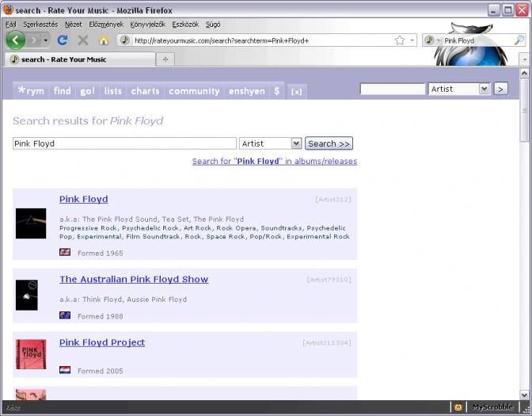Click the monkey face status bar icon

pos(458,406)
